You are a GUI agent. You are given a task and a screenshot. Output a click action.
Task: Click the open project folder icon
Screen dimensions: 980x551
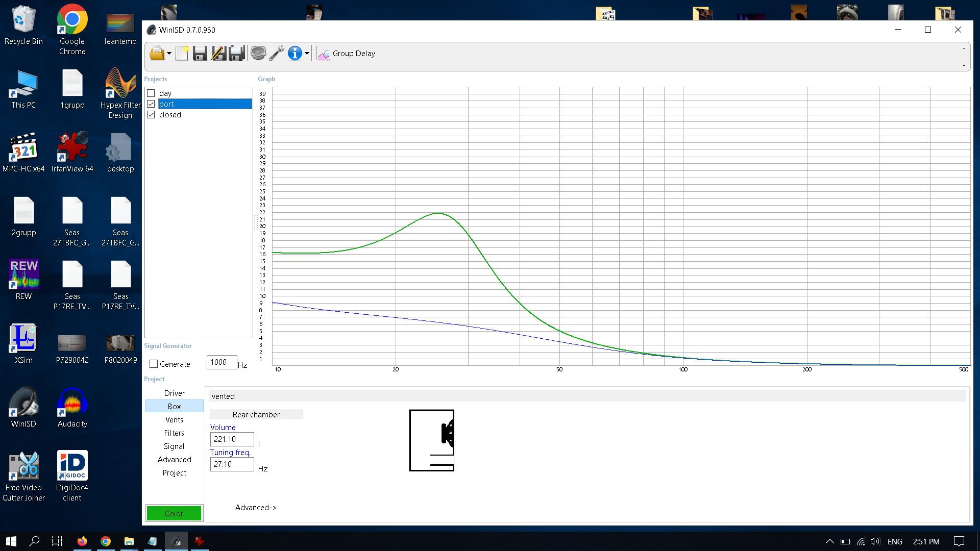pyautogui.click(x=157, y=54)
